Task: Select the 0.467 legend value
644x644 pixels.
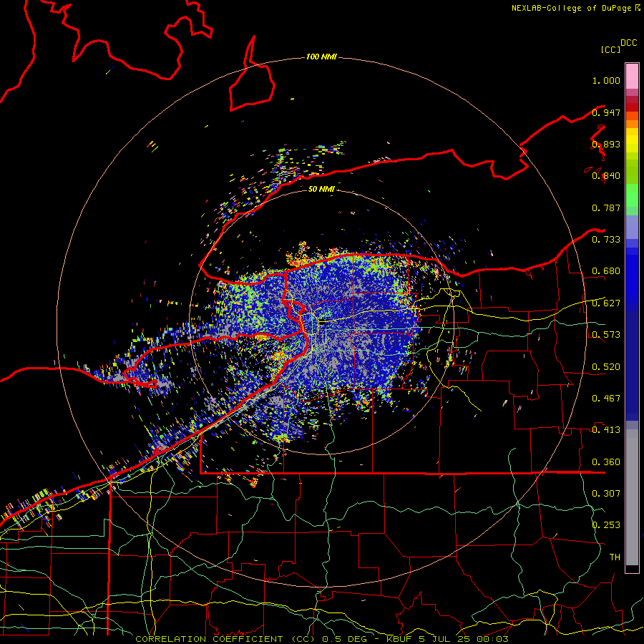Action: (x=606, y=399)
